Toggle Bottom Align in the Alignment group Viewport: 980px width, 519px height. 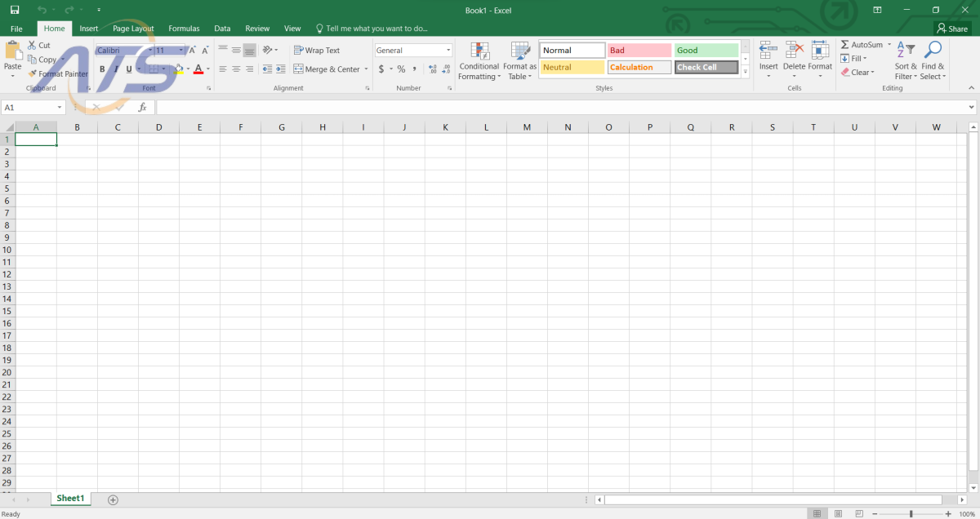(x=249, y=51)
